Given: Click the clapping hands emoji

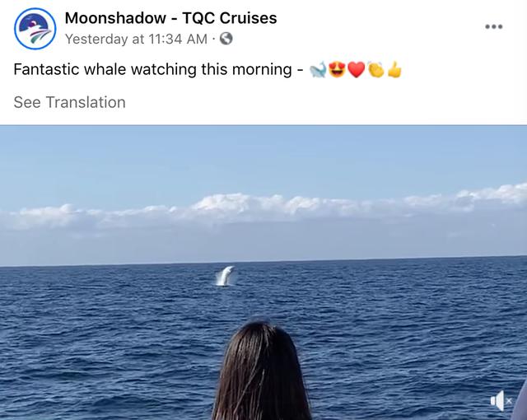Looking at the screenshot, I should (x=375, y=69).
